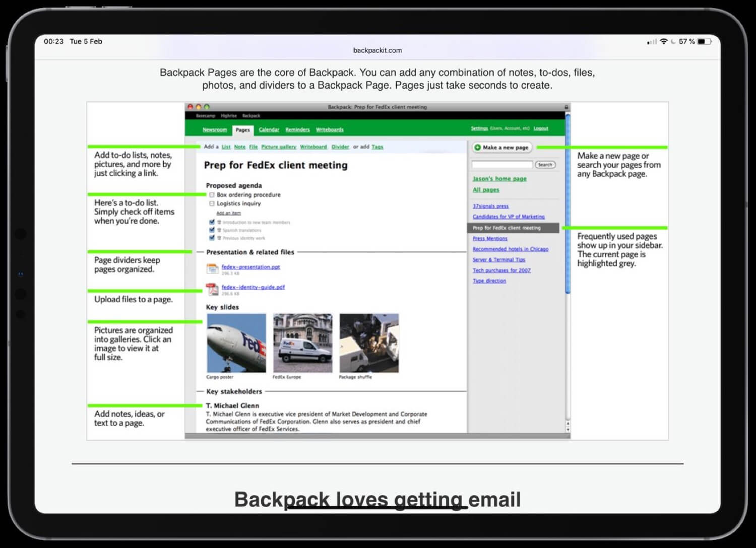Click the PowerPoint file icon for fedex-presentation
The height and width of the screenshot is (548, 756).
coord(212,268)
